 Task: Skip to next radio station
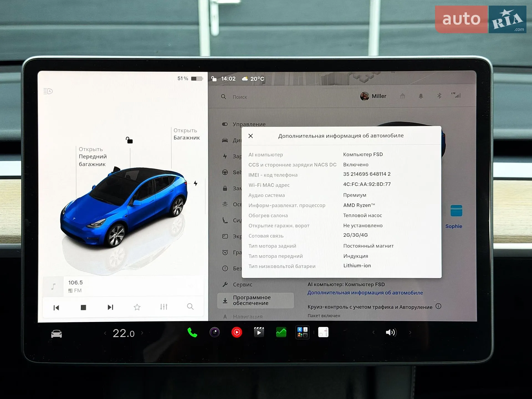click(x=110, y=307)
